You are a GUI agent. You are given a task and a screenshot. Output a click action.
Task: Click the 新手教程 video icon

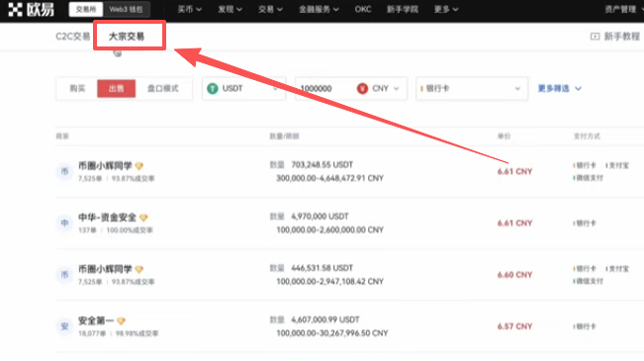point(595,37)
